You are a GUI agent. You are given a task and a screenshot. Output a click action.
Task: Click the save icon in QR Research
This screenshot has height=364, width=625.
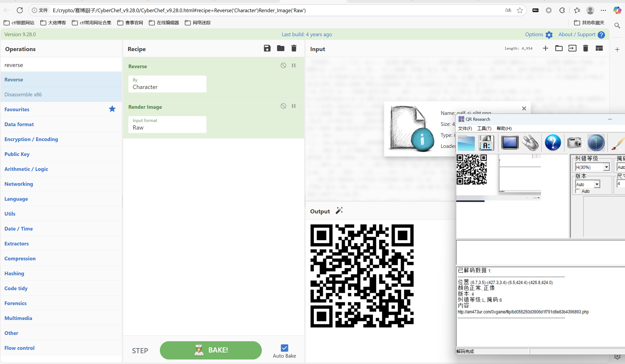pos(486,143)
